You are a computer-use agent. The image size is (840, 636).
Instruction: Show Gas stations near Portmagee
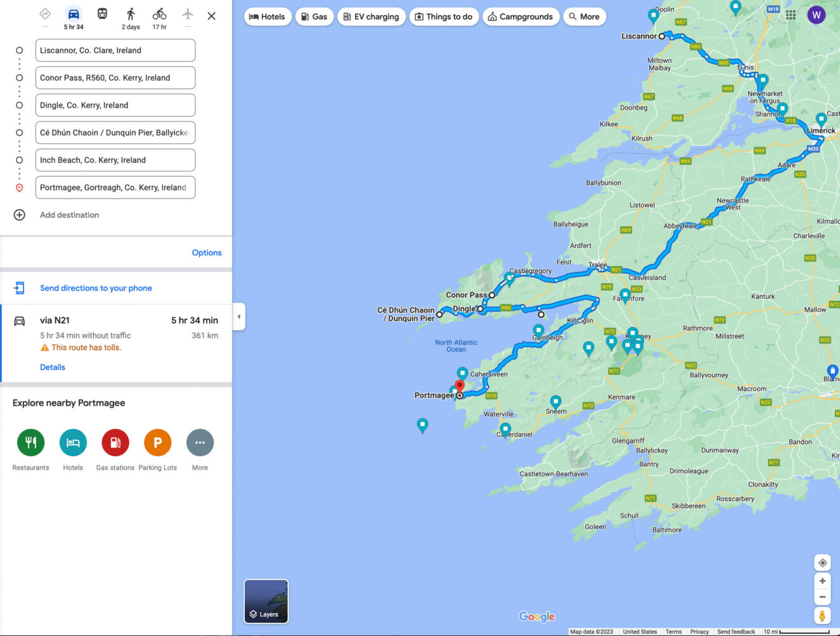point(115,442)
